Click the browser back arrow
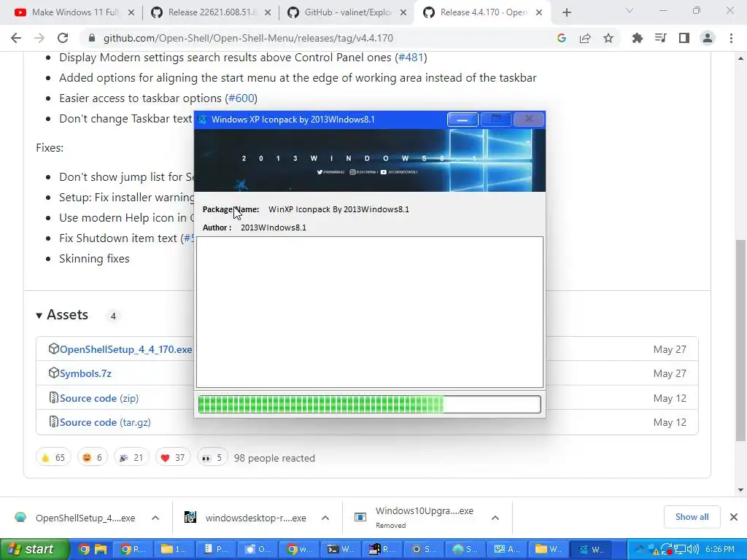This screenshot has height=560, width=747. click(16, 38)
